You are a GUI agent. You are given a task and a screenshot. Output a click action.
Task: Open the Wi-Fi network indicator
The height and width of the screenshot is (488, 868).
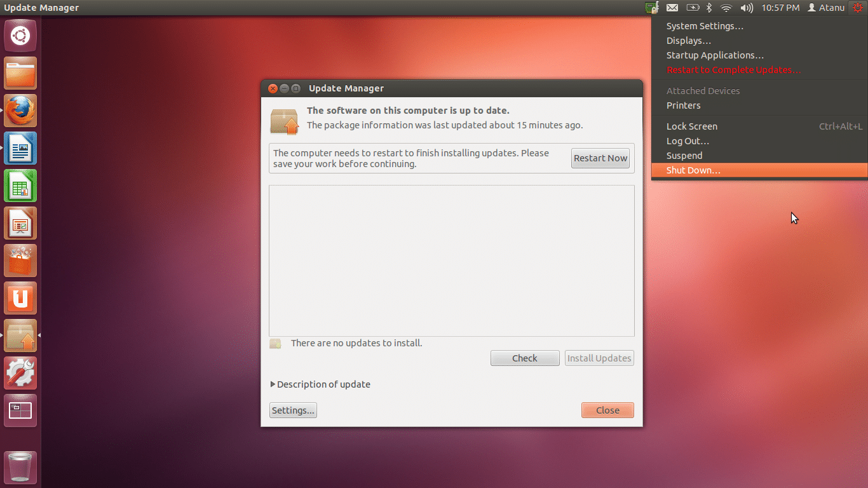click(726, 8)
